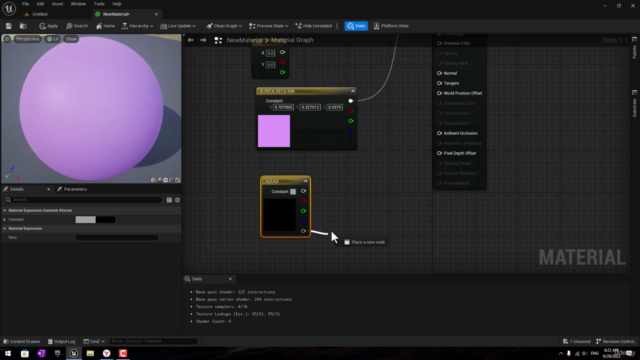Image resolution: width=640 pixels, height=360 pixels.
Task: Click the white RGB output pin on purple node
Action: point(351,101)
